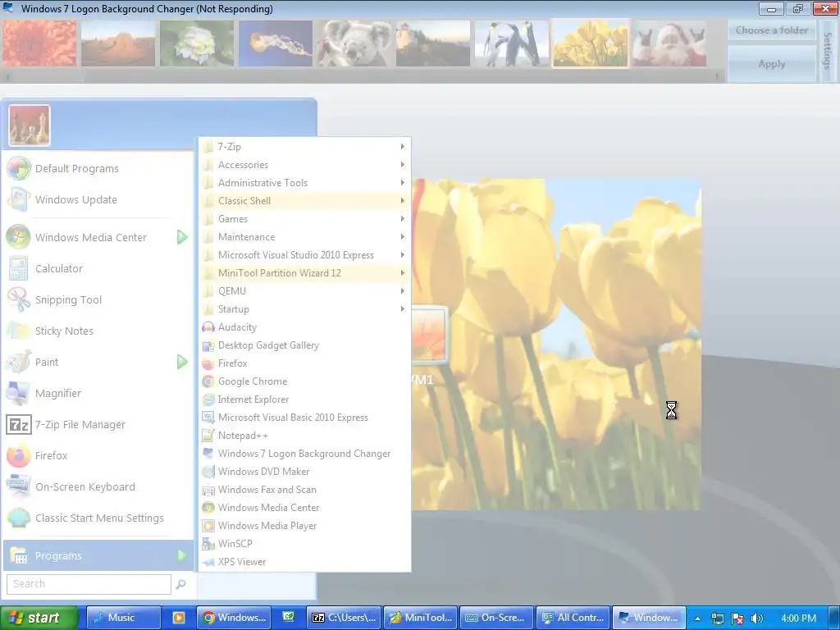
Task: Select the lighthouse thumbnail
Action: pos(433,43)
